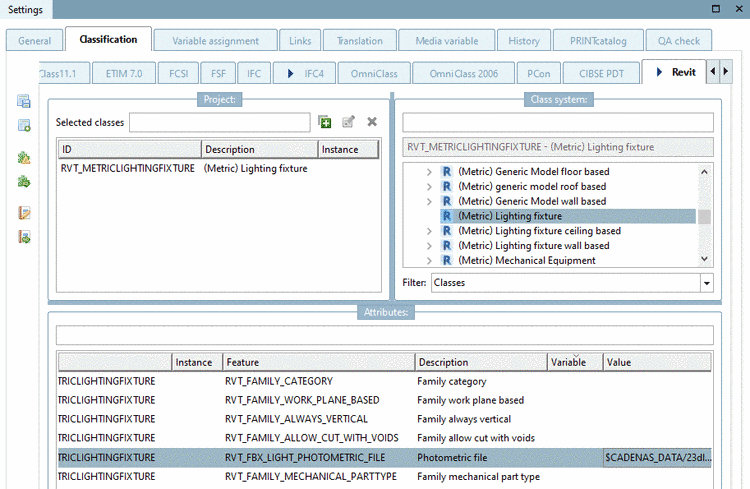Click the green add class icon beside Selected classes
This screenshot has width=750, height=489.
click(x=325, y=122)
